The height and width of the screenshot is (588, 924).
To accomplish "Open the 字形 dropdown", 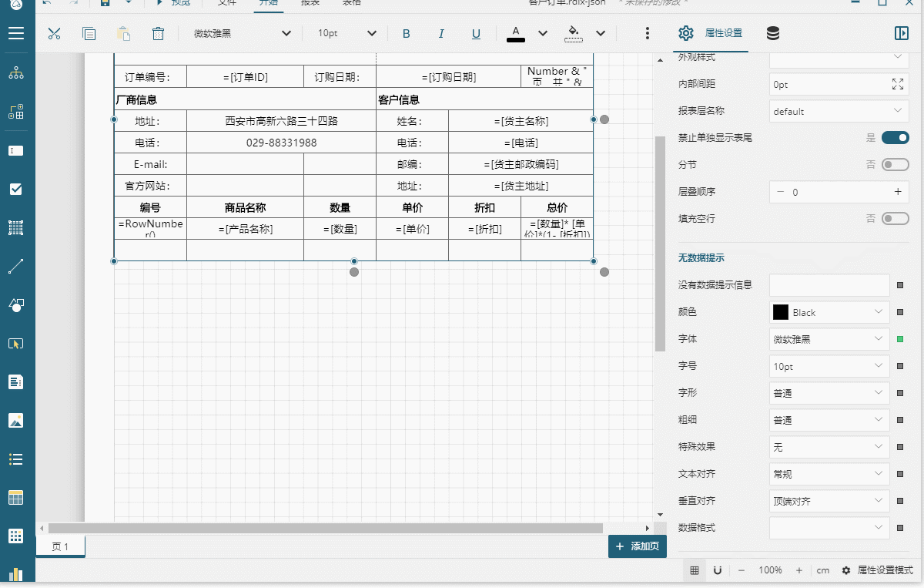I will click(x=830, y=393).
